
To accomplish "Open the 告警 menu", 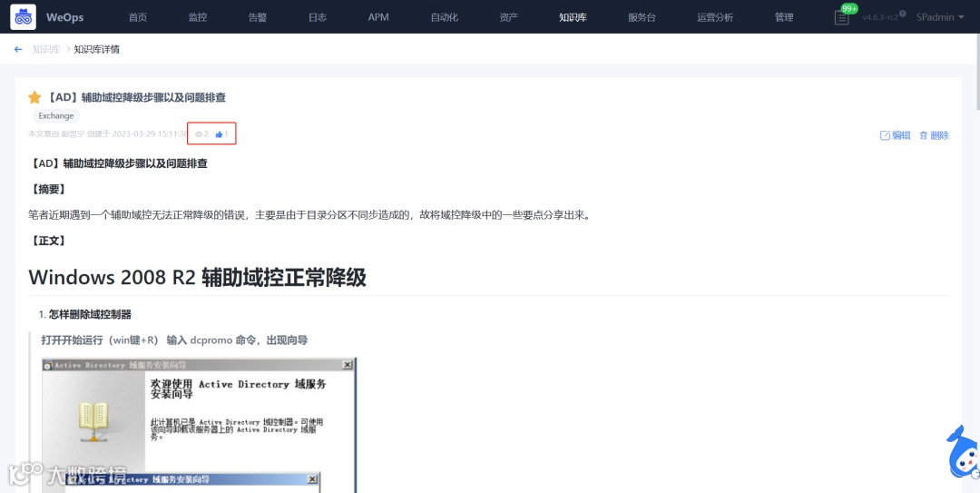I will click(x=258, y=17).
